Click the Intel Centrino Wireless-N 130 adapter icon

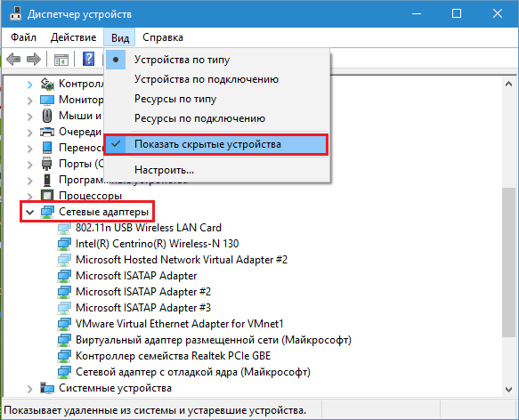64,244
